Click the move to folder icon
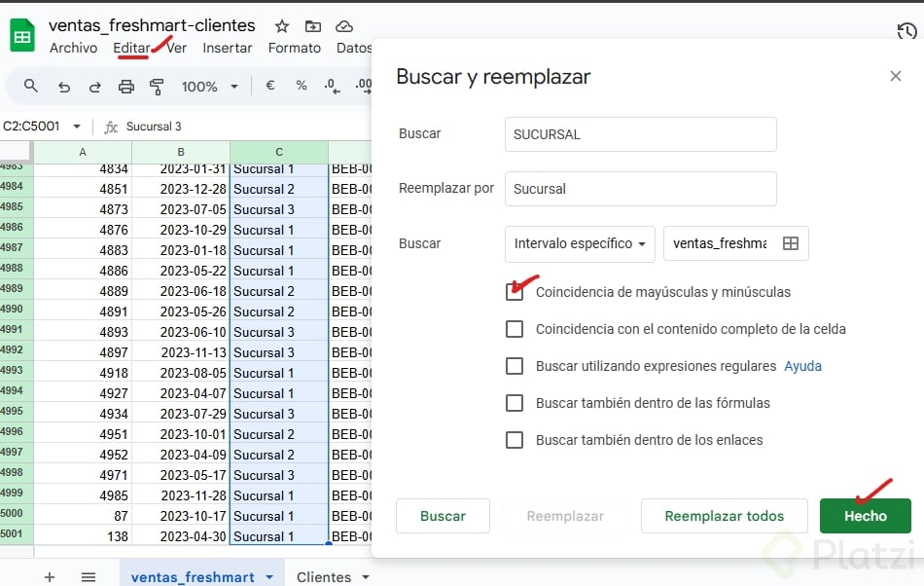This screenshot has height=586, width=924. (x=313, y=26)
